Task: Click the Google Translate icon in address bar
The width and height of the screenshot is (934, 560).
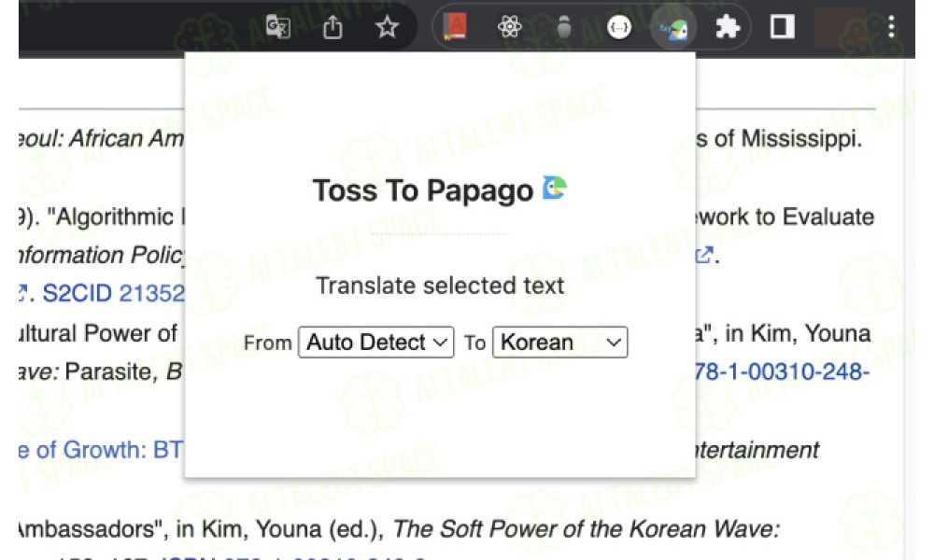Action: (277, 27)
